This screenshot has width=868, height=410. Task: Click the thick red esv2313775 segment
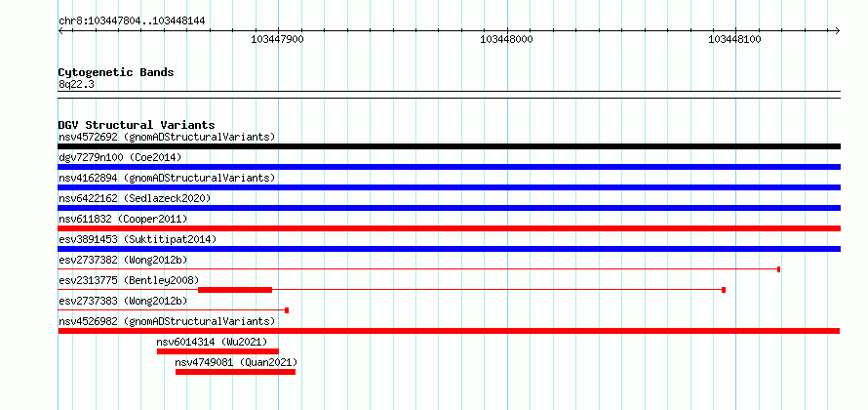(x=235, y=290)
